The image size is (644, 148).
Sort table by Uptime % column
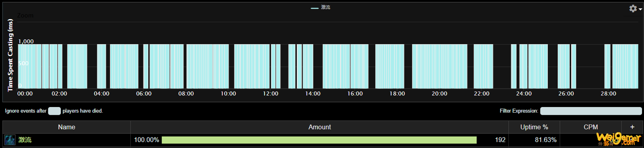click(x=534, y=127)
